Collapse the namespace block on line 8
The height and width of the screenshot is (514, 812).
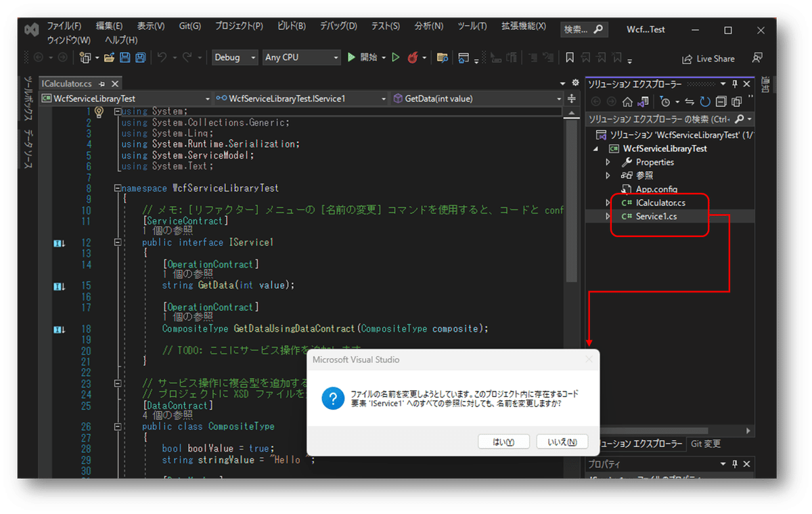[118, 188]
